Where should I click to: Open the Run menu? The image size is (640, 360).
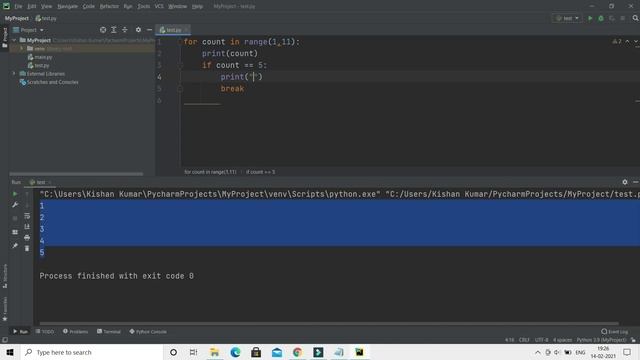[128, 6]
